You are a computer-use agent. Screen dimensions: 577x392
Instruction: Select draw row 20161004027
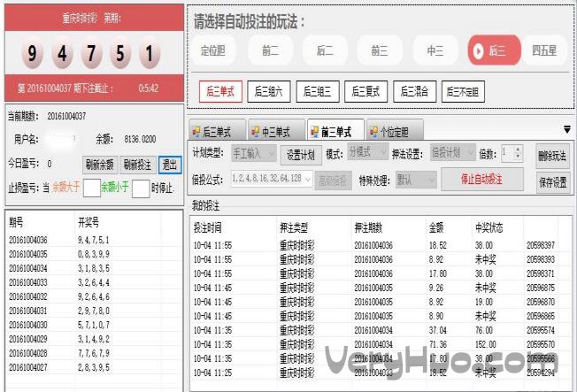click(x=94, y=367)
